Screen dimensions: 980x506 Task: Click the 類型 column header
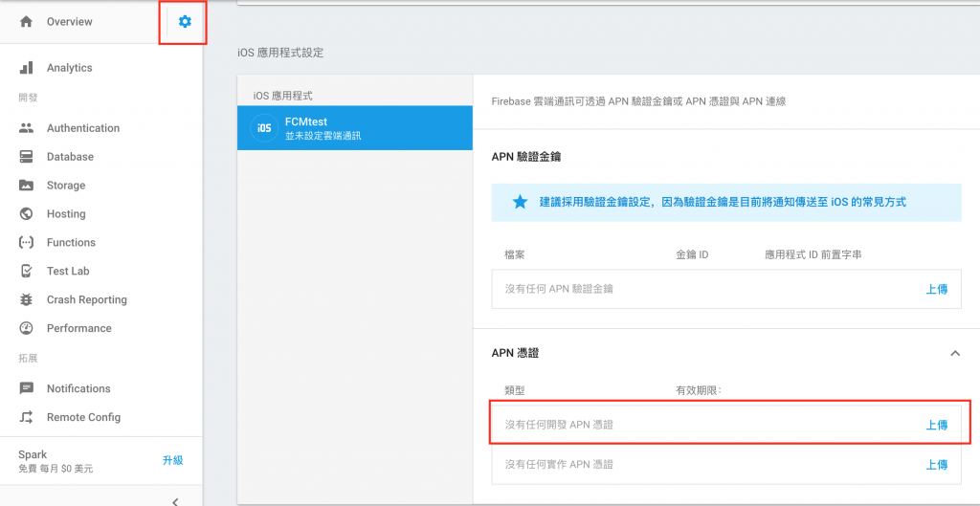514,390
